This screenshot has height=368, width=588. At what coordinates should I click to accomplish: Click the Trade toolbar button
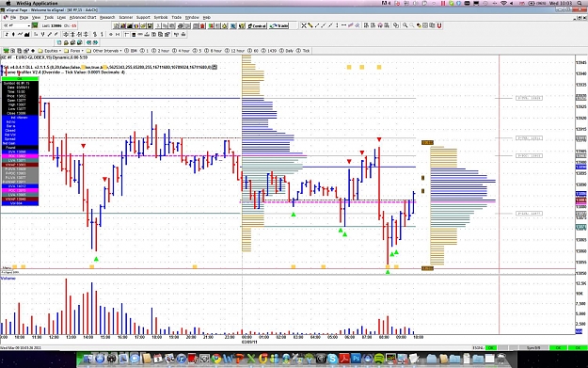[278, 25]
